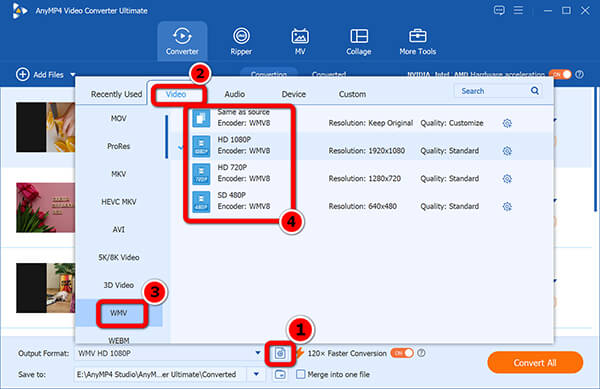This screenshot has height=389, width=600.
Task: Click output format profile settings icon
Action: point(280,353)
